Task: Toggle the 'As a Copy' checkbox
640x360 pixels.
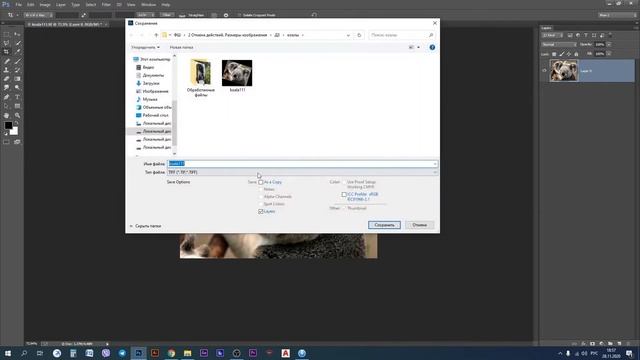Action: point(261,182)
